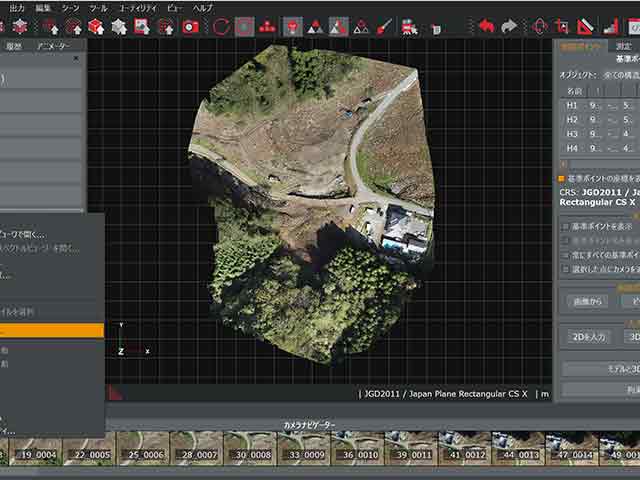Click the outlined triangles wireframe icon

[361, 27]
